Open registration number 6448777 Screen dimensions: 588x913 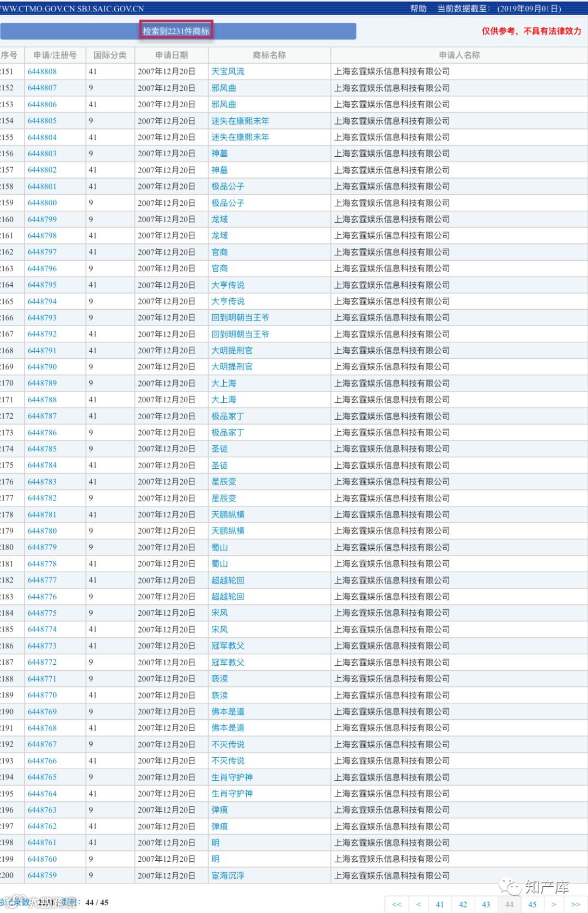(x=42, y=580)
